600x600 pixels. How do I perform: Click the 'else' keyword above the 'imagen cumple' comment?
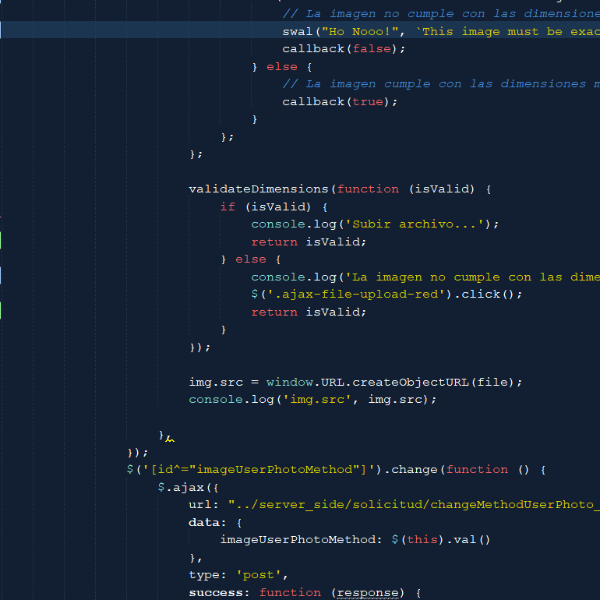282,67
